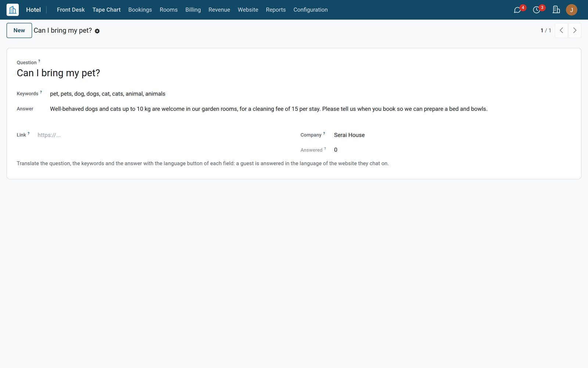588x368 pixels.
Task: Show help tooltip for Question label
Action: coord(39,61)
